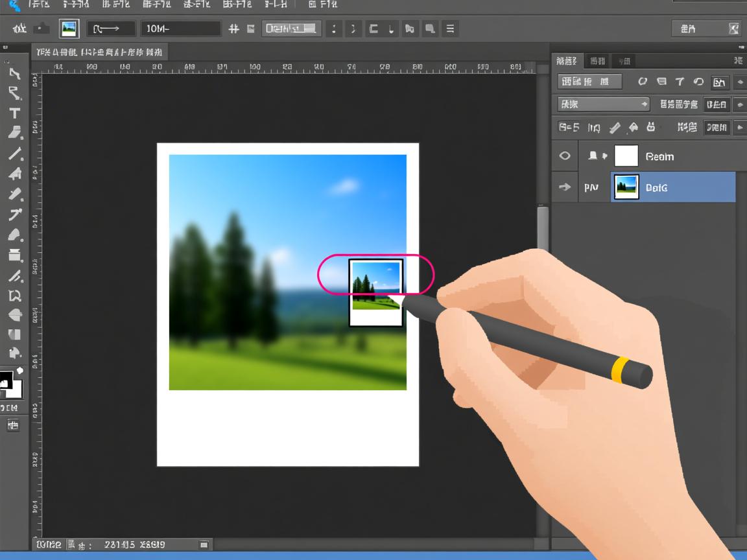Select the BaIG layer thumbnail
This screenshot has height=560, width=747.
(x=626, y=187)
